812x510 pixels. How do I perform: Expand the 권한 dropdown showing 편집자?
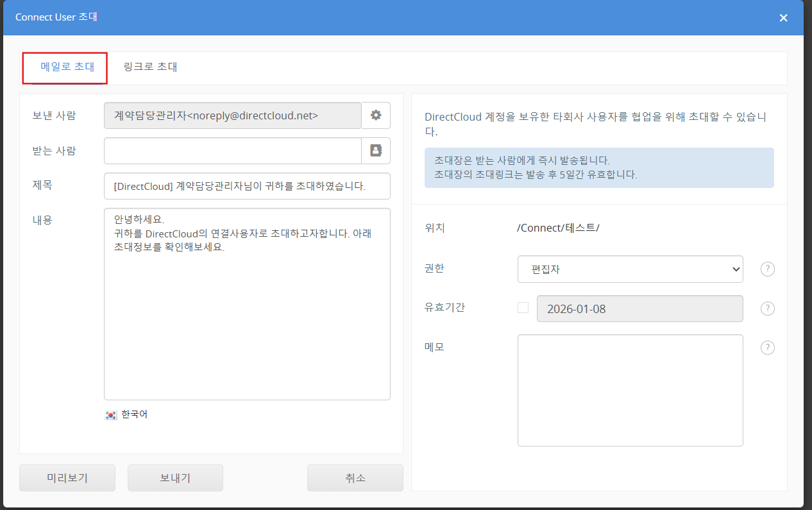[630, 269]
